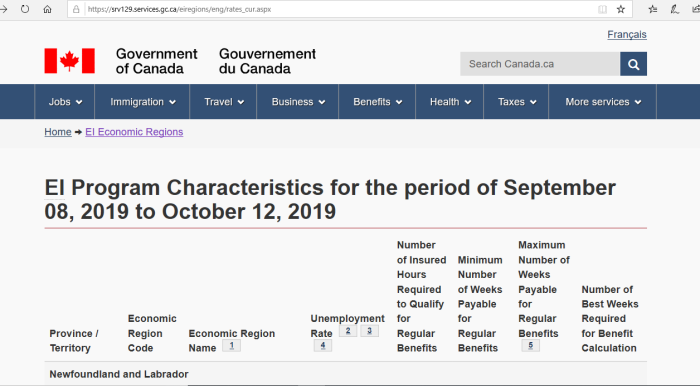Go to browser home page icon
The image size is (700, 386).
[x=47, y=9]
